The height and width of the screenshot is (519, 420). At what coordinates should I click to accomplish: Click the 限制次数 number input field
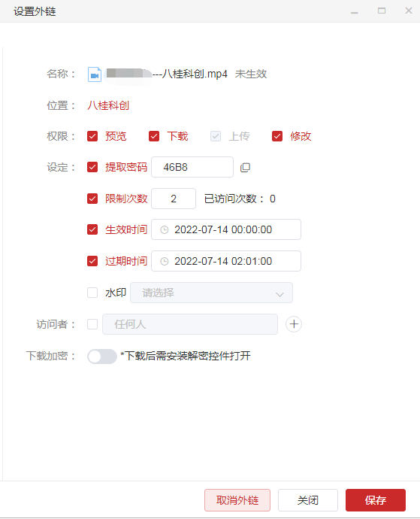(174, 199)
